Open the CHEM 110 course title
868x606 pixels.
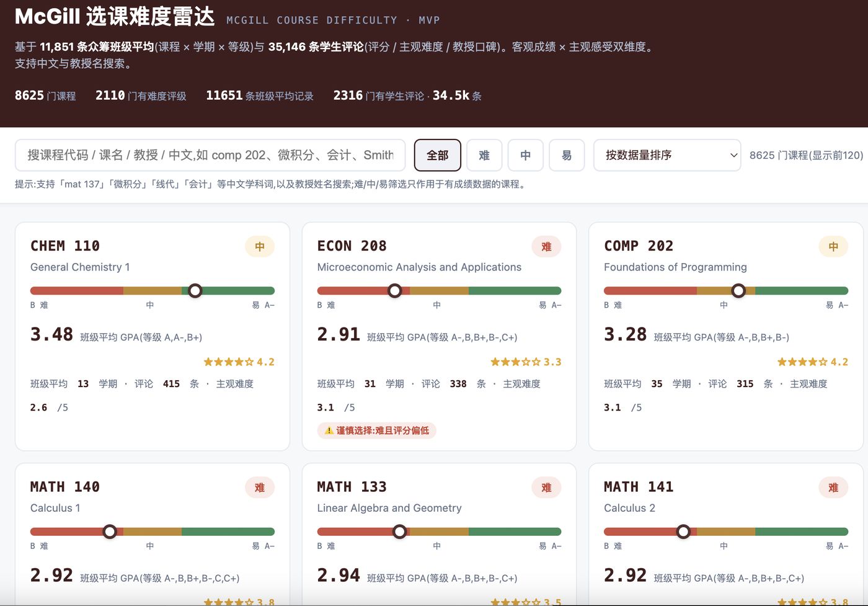pos(65,246)
